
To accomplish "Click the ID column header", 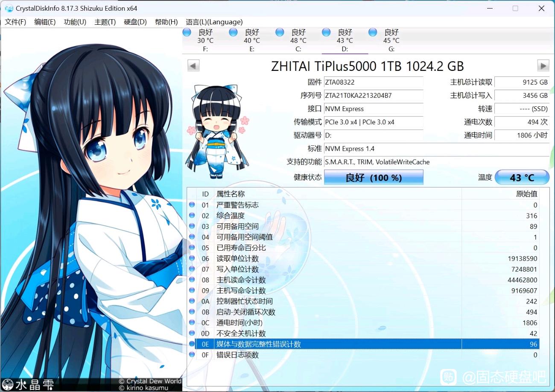I will 205,194.
